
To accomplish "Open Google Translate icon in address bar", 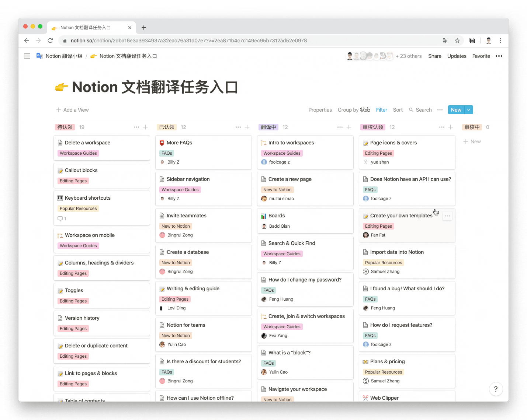I will (x=445, y=41).
